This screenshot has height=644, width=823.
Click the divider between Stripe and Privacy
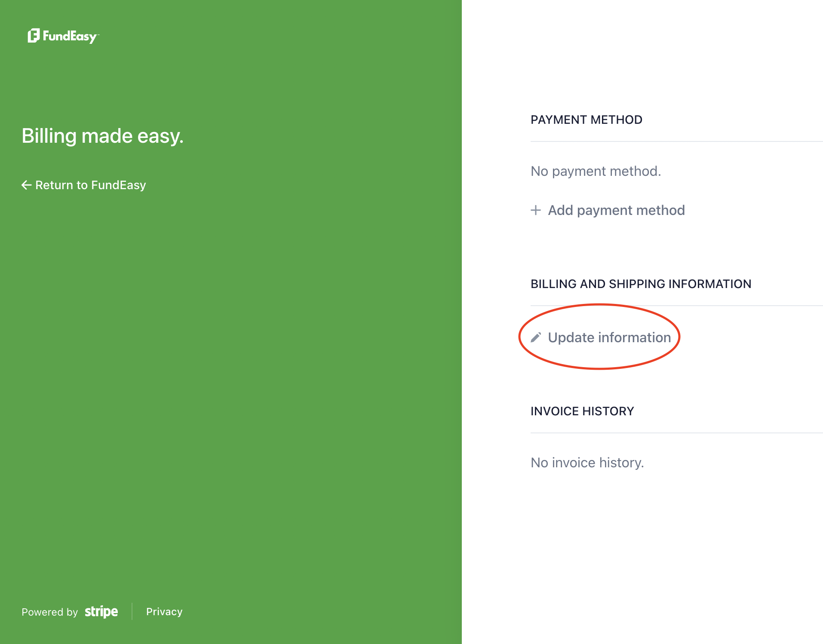tap(132, 611)
